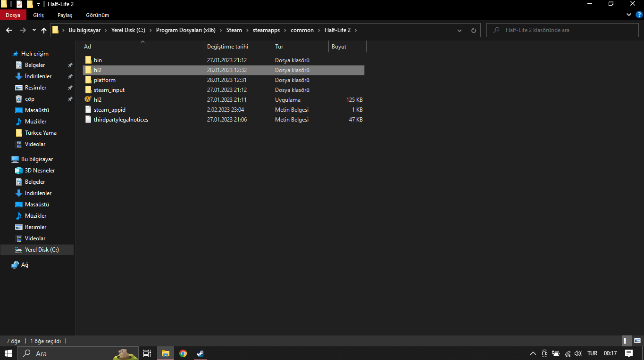This screenshot has width=644, height=360.
Task: Expand the chevron after Half-Life 2 breadcrumb
Action: (356, 30)
